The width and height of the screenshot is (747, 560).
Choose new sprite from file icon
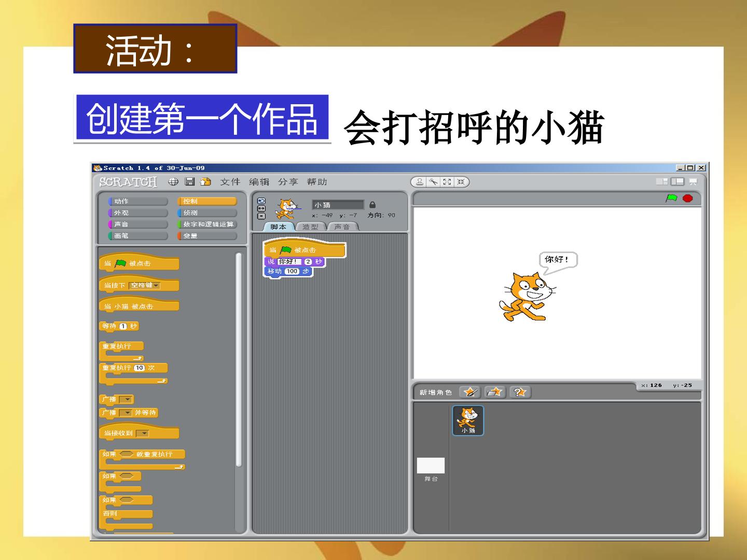tap(495, 392)
